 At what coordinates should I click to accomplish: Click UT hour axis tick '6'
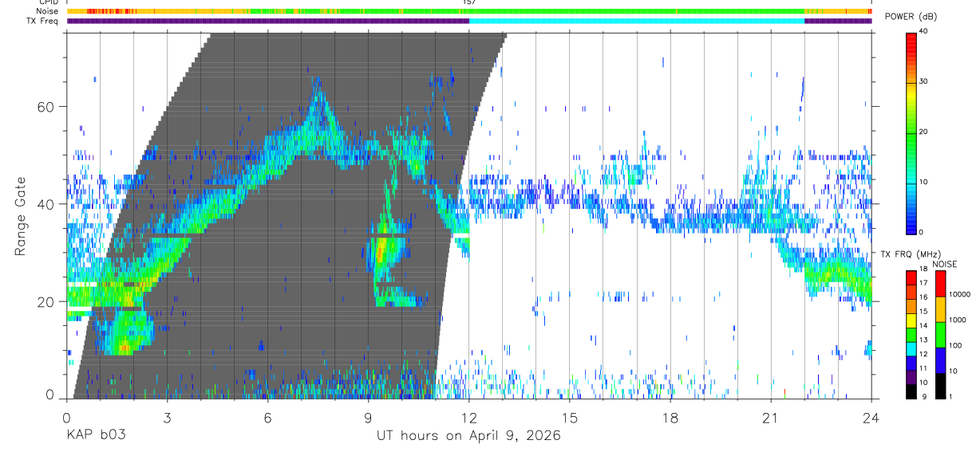click(267, 417)
